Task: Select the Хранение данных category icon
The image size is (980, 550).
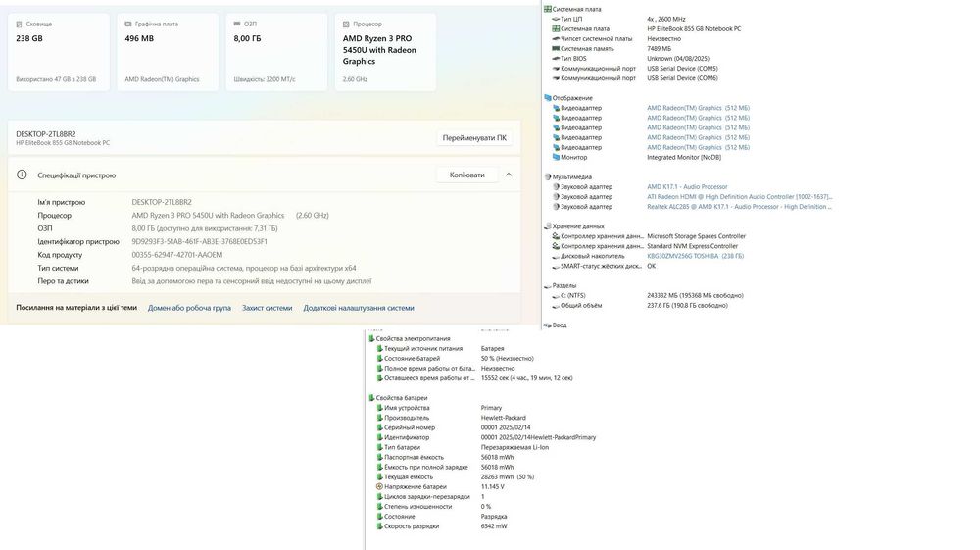Action: pyautogui.click(x=548, y=226)
